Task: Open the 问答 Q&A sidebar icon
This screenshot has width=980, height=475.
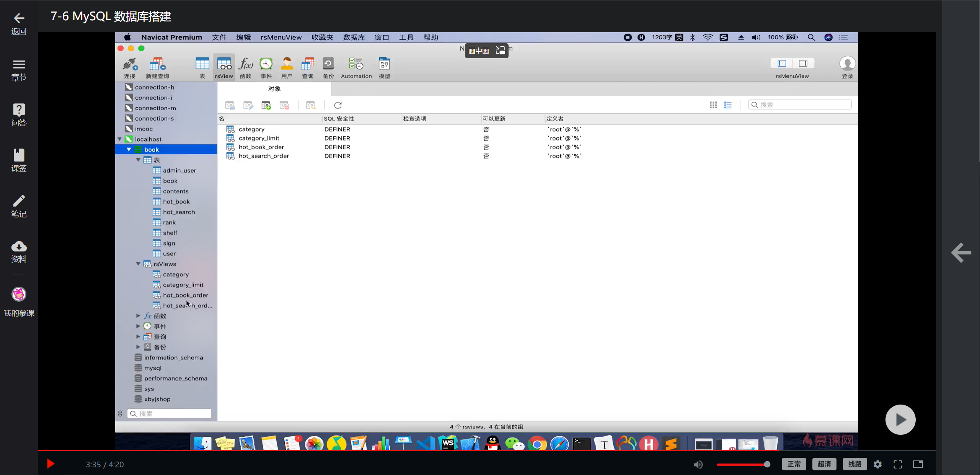Action: [19, 115]
